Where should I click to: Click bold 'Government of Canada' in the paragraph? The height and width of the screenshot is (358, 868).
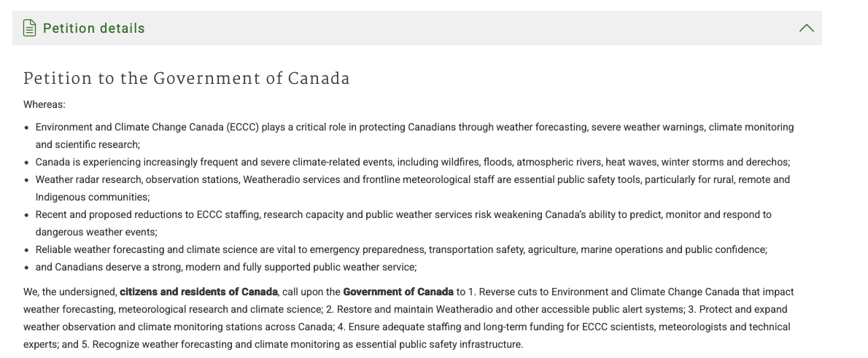click(398, 292)
